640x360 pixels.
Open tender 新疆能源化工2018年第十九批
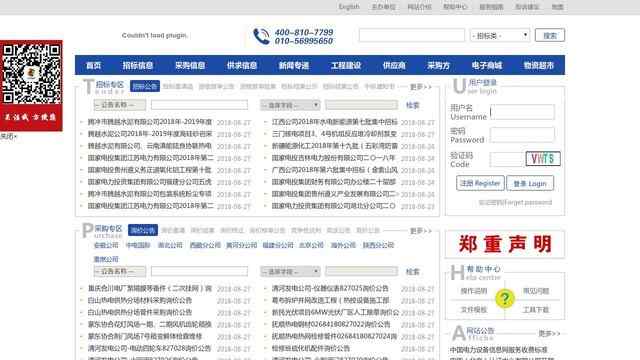tap(335, 146)
